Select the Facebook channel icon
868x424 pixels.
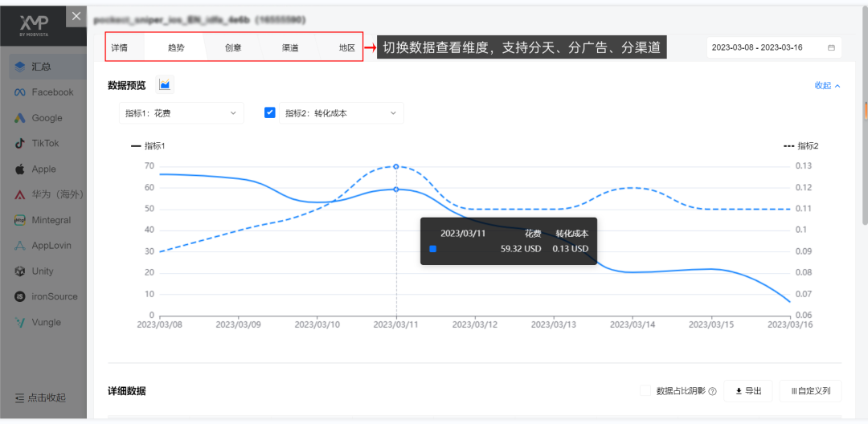pos(20,92)
